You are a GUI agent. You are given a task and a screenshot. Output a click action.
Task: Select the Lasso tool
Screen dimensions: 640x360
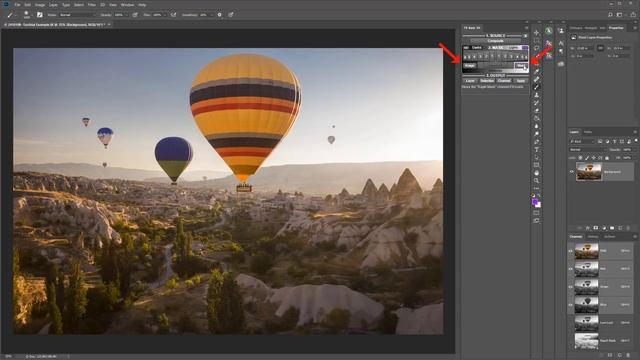point(536,48)
